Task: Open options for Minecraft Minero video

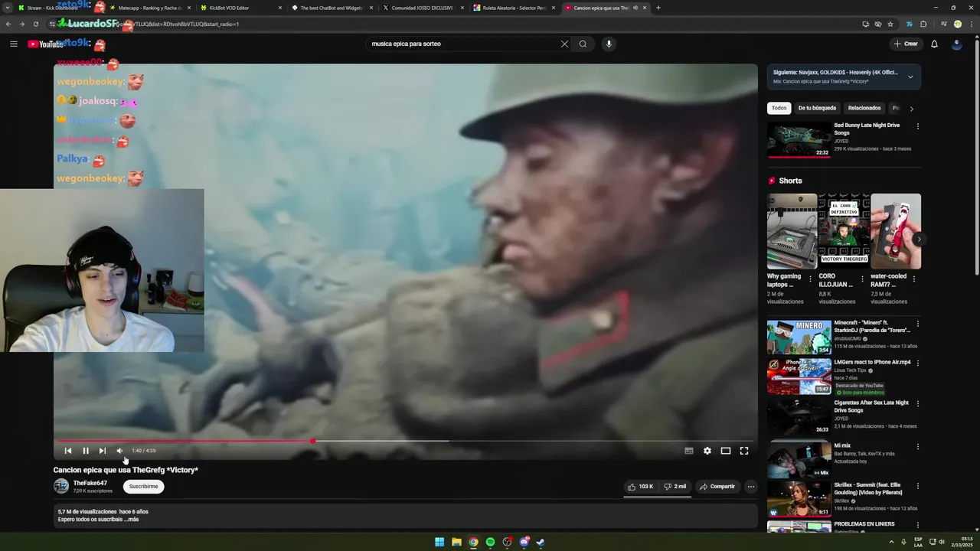Action: (918, 324)
